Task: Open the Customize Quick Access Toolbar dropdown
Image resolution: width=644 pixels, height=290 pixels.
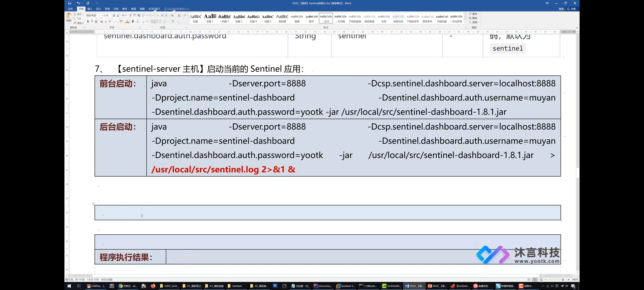Action: point(97,3)
